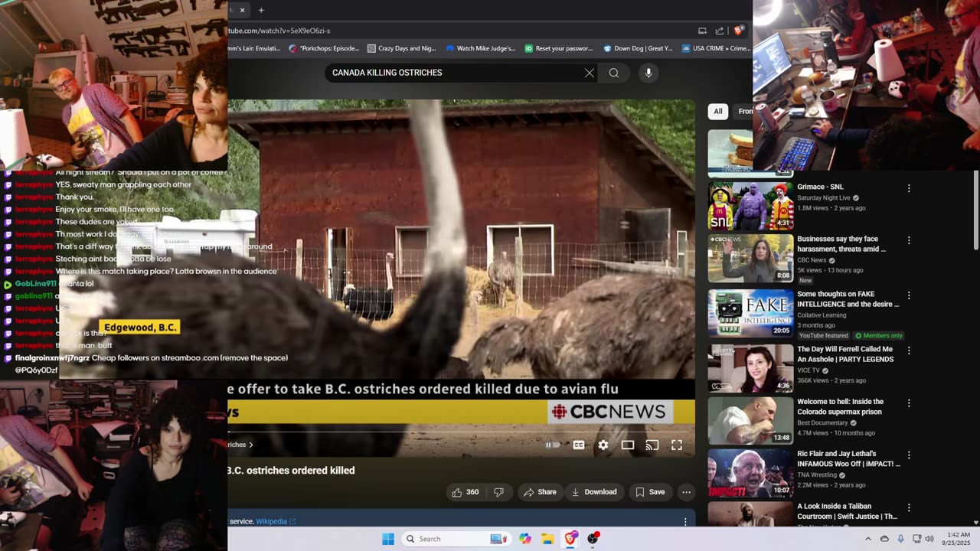Open Copilot from the taskbar
Image resolution: width=980 pixels, height=551 pixels.
click(525, 539)
